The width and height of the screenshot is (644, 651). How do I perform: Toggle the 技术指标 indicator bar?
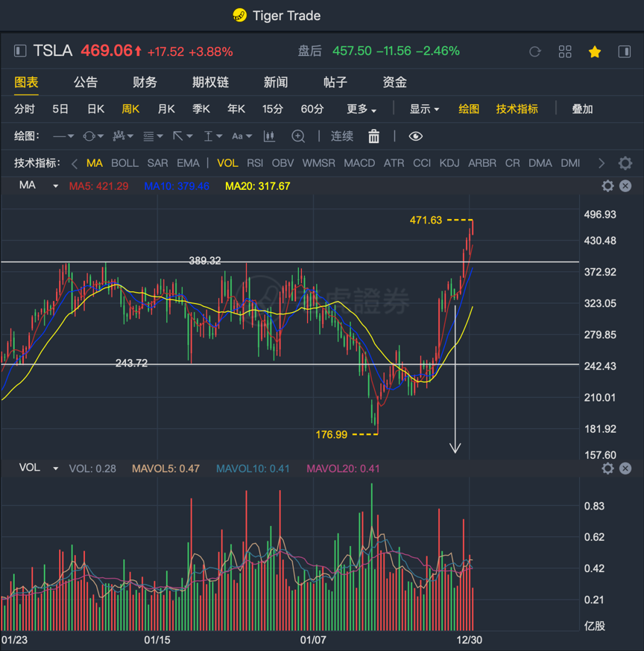(x=517, y=109)
